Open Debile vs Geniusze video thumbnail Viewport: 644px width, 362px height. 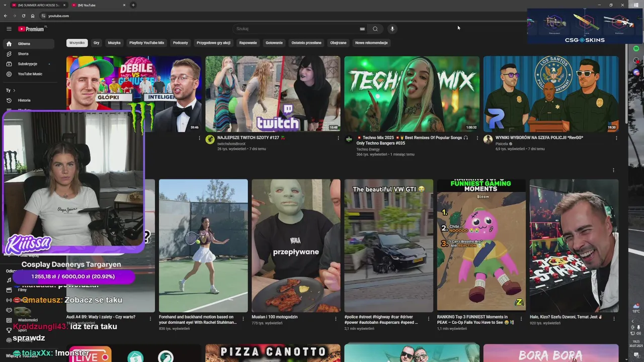pos(134,94)
